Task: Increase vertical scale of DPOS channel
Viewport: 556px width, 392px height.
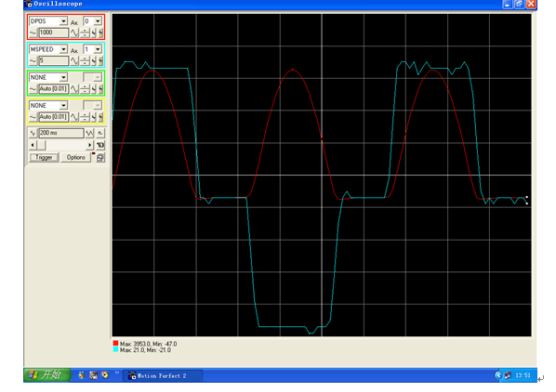Action: 74,33
